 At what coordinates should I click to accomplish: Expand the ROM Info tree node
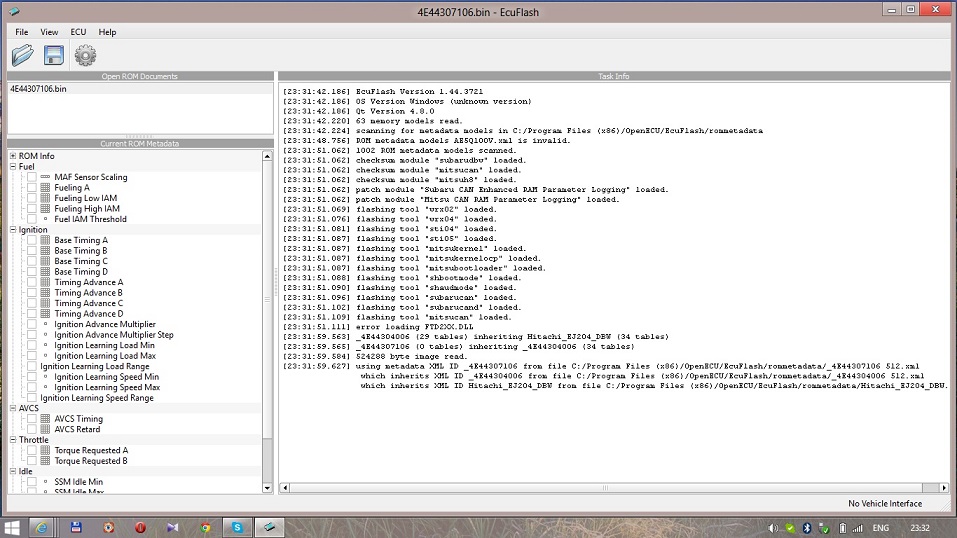click(13, 156)
